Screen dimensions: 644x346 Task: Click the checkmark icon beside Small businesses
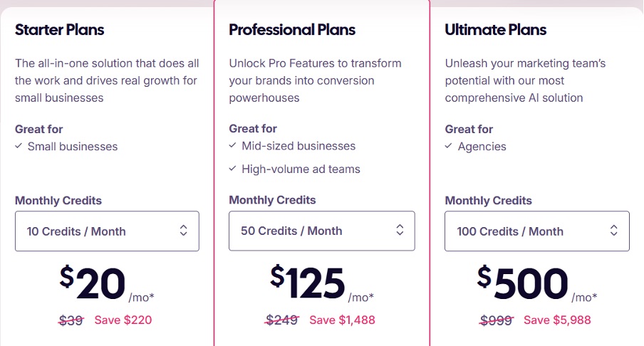coord(19,147)
